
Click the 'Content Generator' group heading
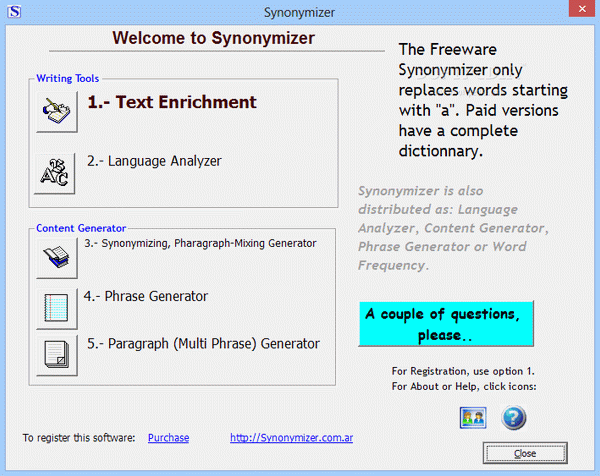point(81,228)
